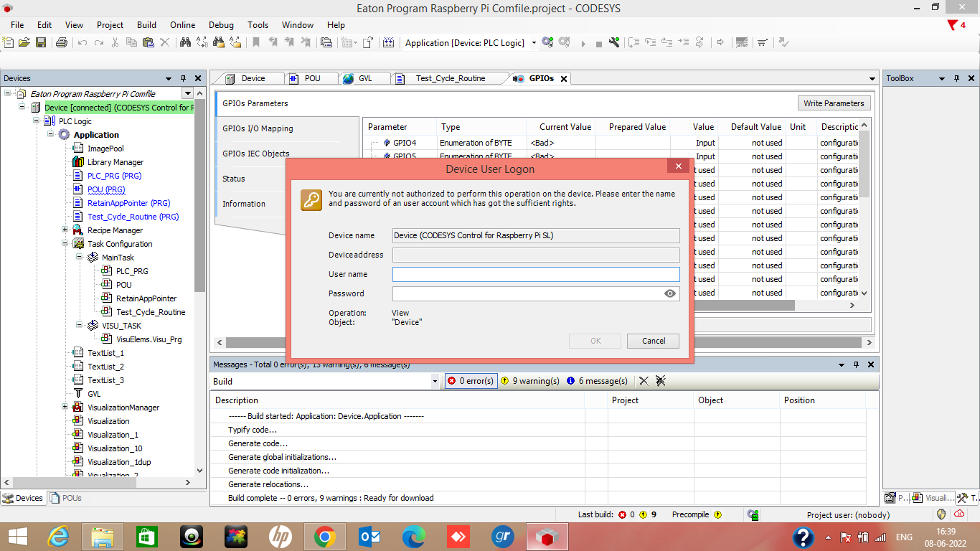This screenshot has height=551, width=980.
Task: Click the Build wrench icon
Action: [x=614, y=43]
